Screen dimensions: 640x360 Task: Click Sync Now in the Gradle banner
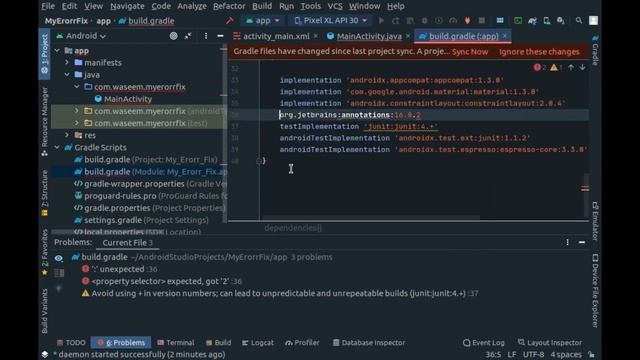click(470, 52)
